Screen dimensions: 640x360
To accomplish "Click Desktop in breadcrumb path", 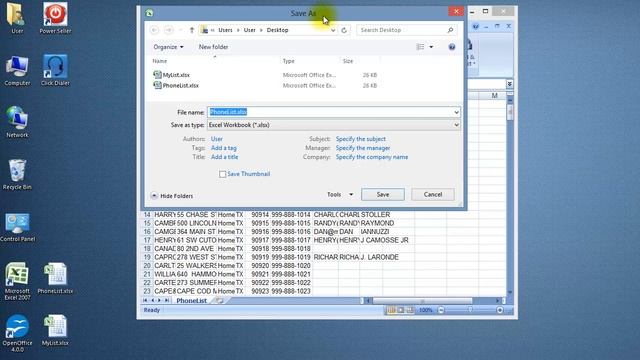I will pos(278,30).
